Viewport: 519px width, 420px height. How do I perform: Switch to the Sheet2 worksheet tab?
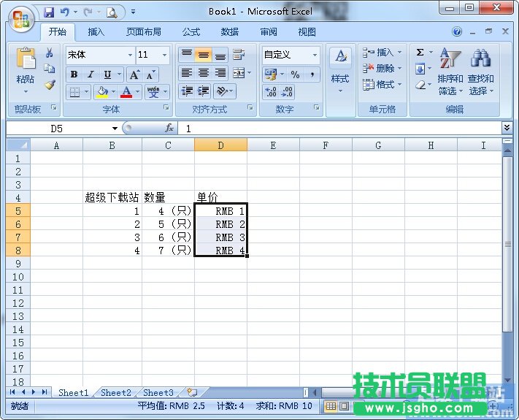(x=115, y=392)
